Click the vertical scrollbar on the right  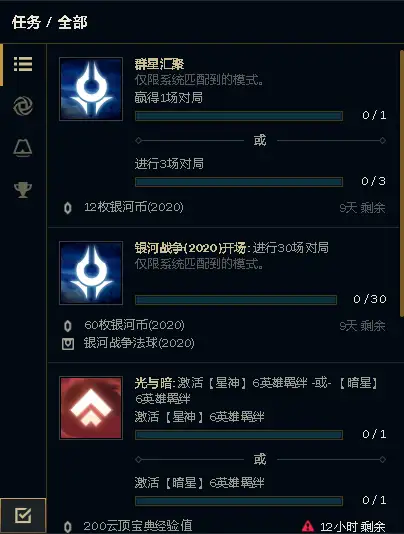point(402,184)
